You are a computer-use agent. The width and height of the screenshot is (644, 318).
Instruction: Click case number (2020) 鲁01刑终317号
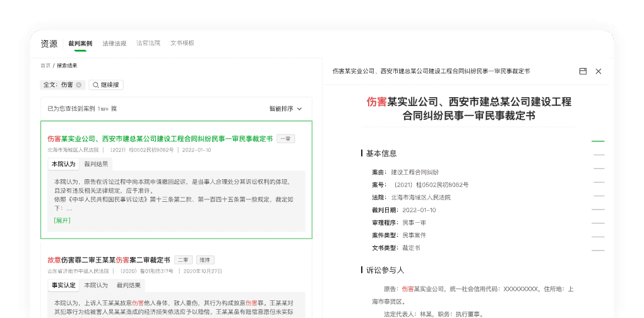[146, 271]
